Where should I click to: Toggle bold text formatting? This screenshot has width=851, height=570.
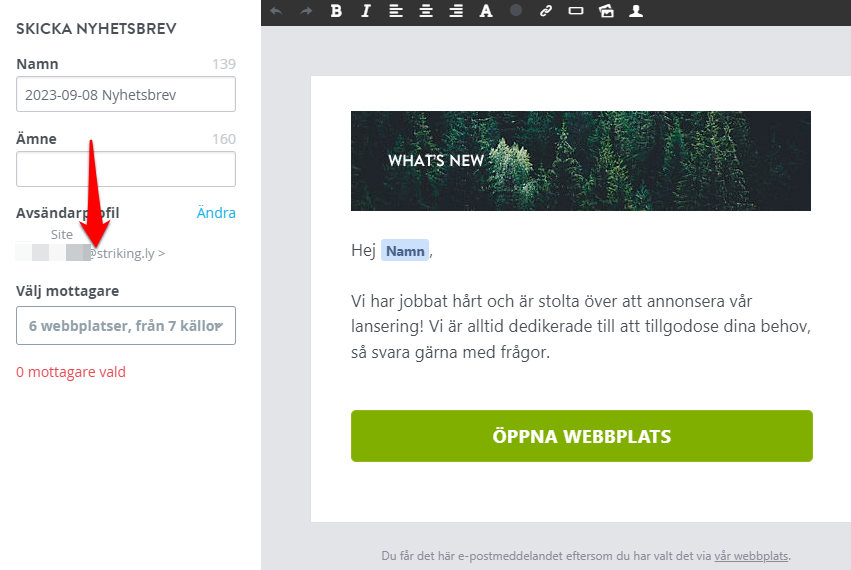336,11
